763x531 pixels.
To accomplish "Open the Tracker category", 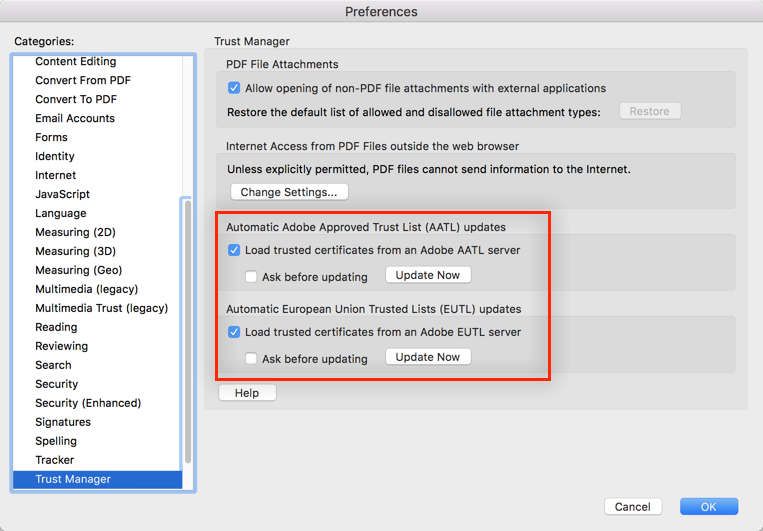I will click(55, 460).
